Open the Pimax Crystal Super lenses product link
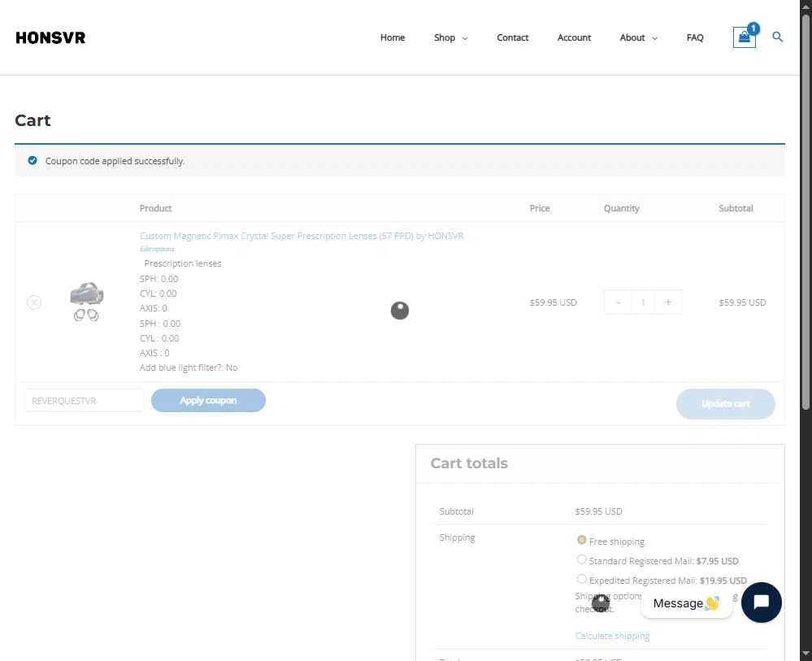Image resolution: width=812 pixels, height=661 pixels. (x=302, y=236)
